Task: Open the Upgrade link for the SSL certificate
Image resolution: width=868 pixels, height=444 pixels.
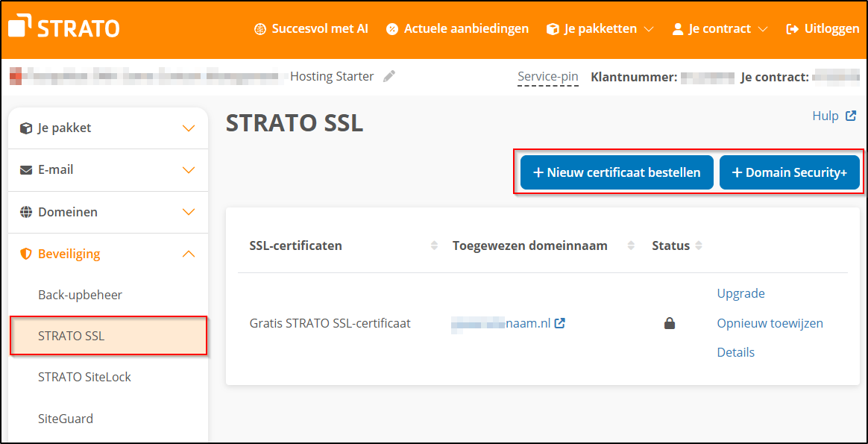Action: [740, 293]
